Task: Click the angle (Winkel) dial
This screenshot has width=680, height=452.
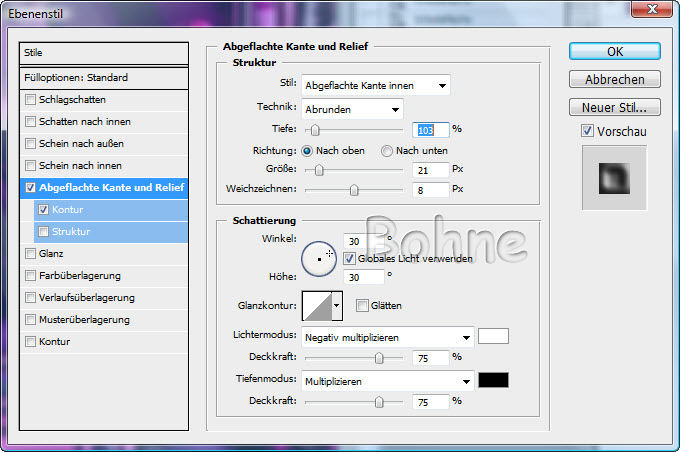Action: pos(319,259)
